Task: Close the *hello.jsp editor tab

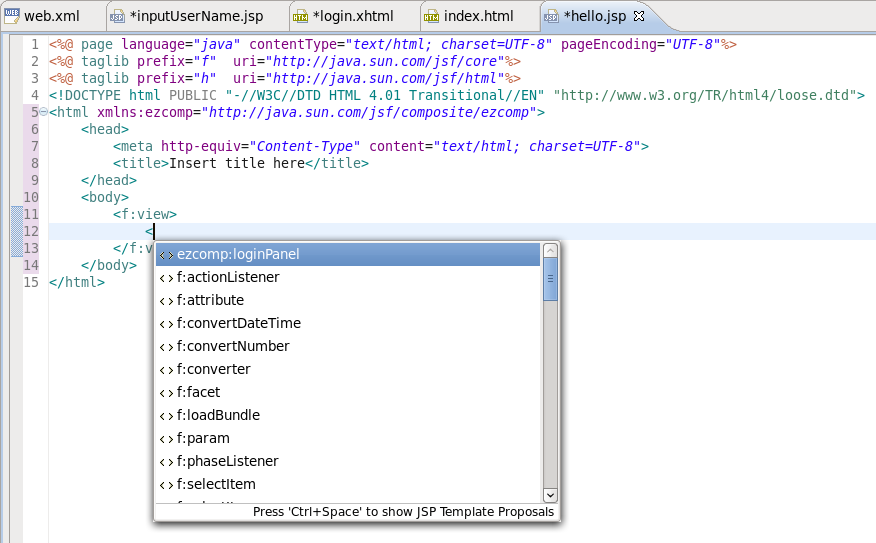Action: pyautogui.click(x=639, y=16)
